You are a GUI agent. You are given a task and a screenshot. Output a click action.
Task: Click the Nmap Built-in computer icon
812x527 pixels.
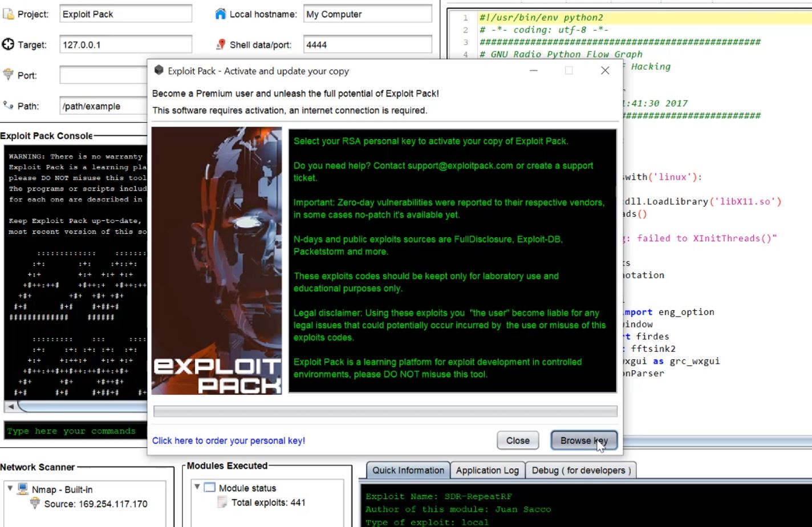[23, 489]
